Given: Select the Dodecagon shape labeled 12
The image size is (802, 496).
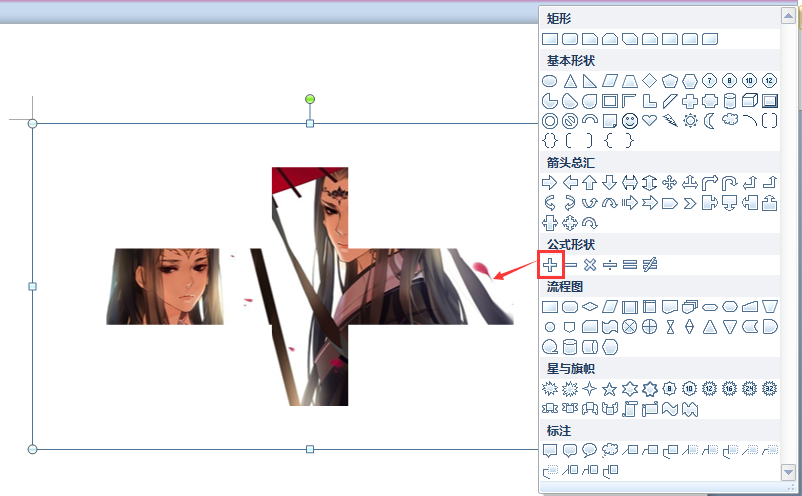Looking at the screenshot, I should (769, 81).
